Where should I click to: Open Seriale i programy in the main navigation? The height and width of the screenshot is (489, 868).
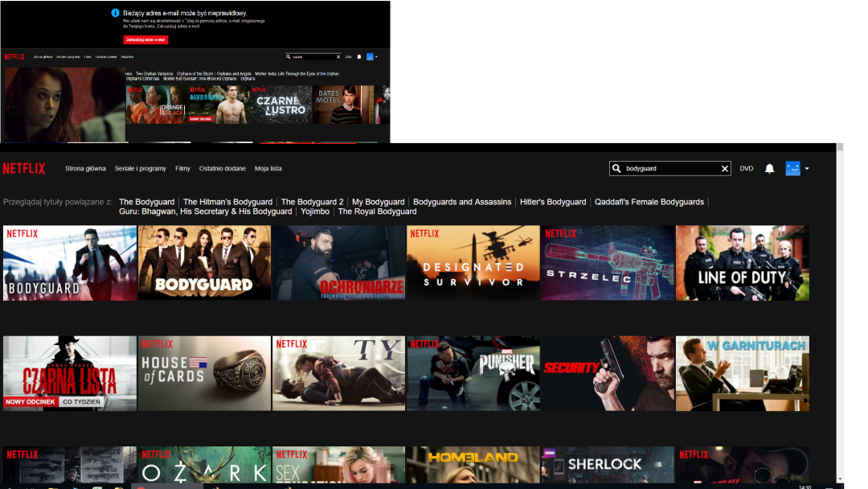point(141,169)
